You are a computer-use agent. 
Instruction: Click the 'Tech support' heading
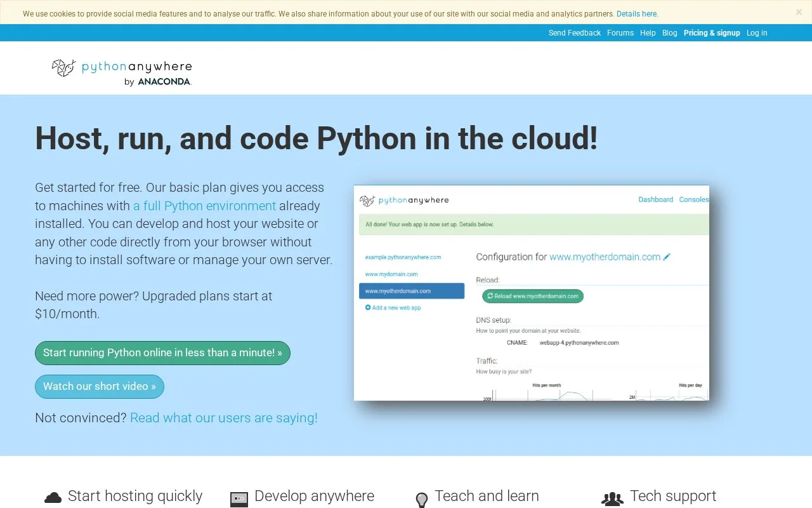[x=673, y=496]
